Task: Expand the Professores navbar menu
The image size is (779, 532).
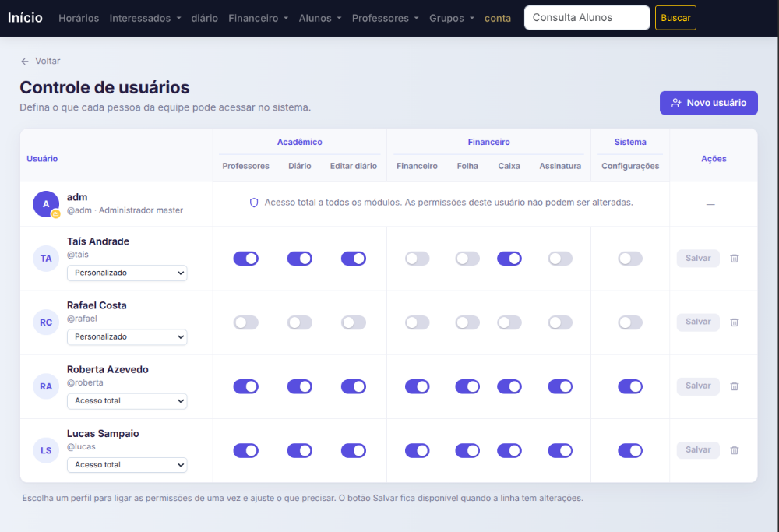Action: [386, 19]
